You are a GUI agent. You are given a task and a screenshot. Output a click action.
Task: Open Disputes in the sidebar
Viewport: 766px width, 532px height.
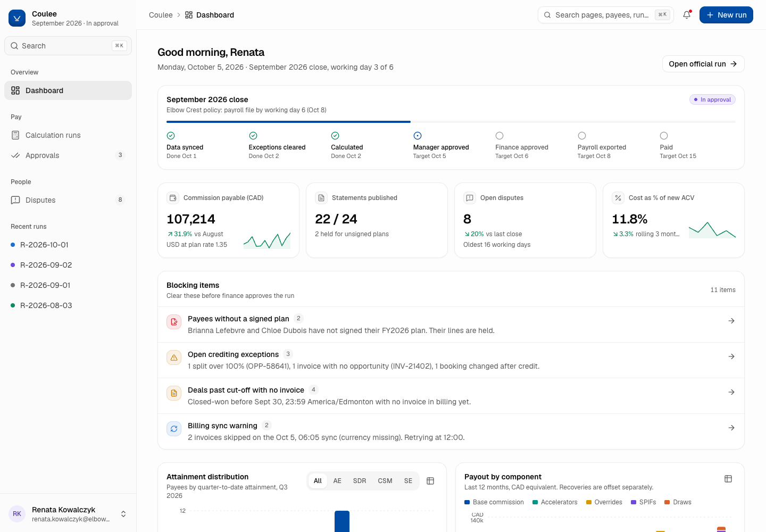pos(68,200)
